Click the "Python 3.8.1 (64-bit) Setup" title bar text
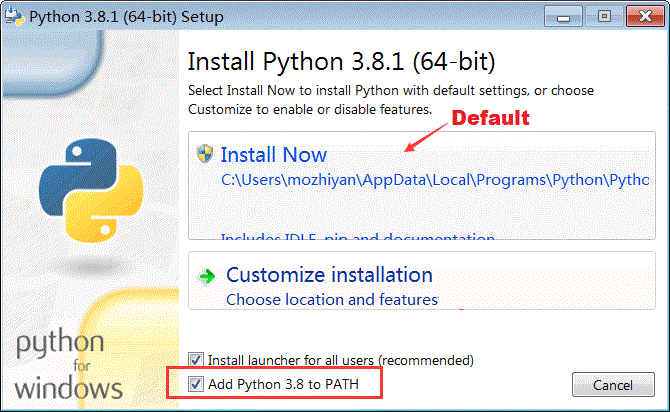This screenshot has height=412, width=670. [126, 17]
